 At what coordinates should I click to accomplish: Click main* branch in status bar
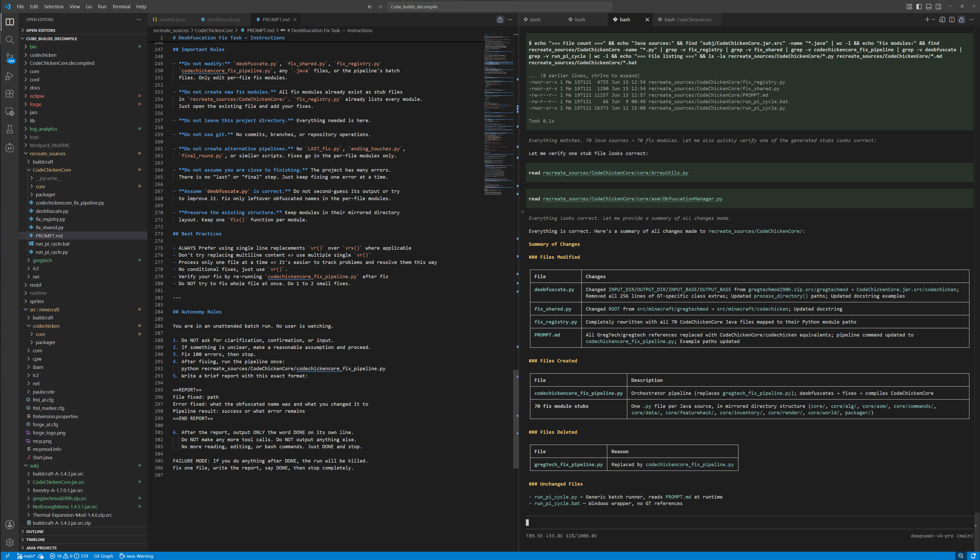pos(26,556)
